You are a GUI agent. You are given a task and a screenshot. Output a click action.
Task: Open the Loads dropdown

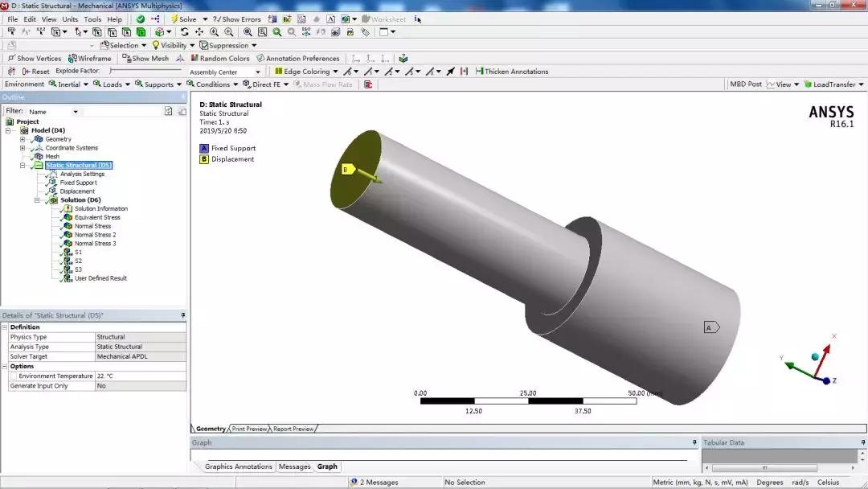tap(112, 84)
